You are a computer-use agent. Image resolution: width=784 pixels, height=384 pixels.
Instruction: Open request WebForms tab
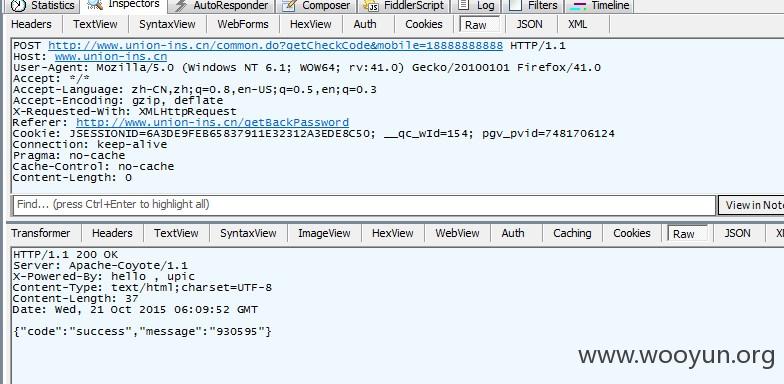(x=243, y=24)
